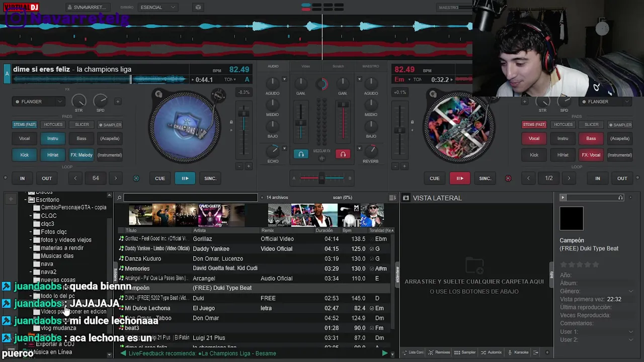644x362 pixels.
Task: Add an effect slot with left deck plus button
Action: pos(118,102)
